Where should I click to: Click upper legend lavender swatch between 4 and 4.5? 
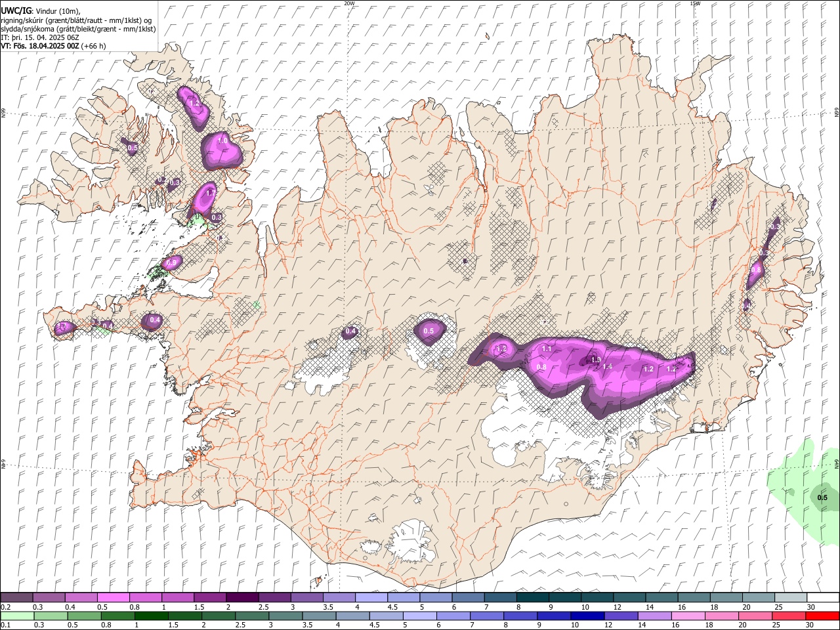(x=371, y=598)
